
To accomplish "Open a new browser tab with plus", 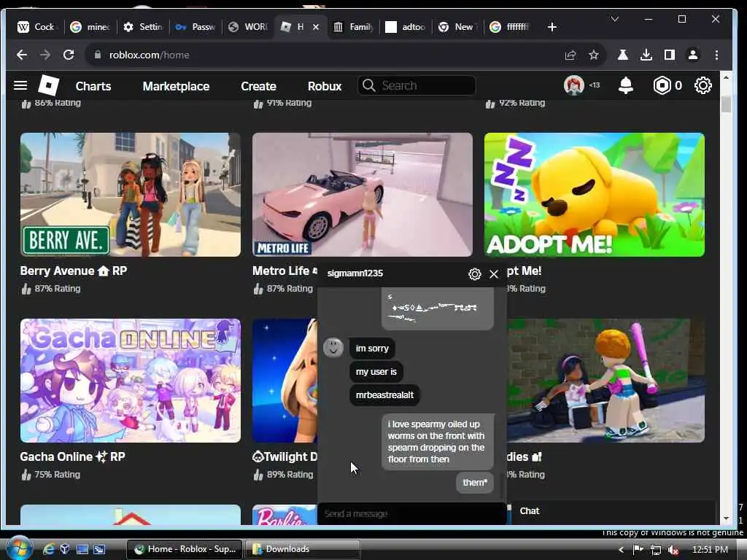I will click(551, 27).
